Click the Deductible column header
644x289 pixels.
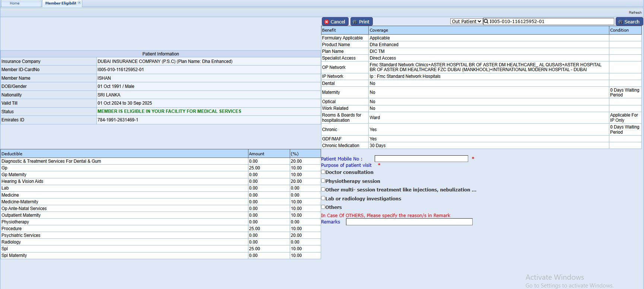tap(12, 154)
